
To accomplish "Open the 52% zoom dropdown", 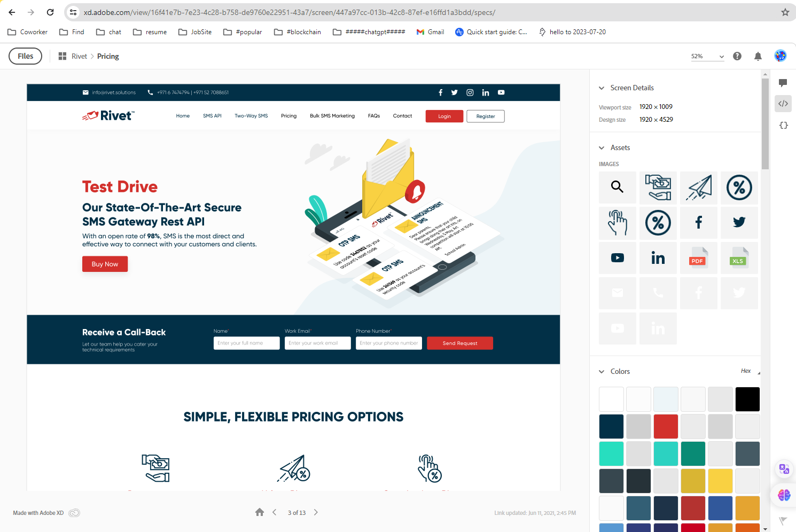I will [x=707, y=56].
